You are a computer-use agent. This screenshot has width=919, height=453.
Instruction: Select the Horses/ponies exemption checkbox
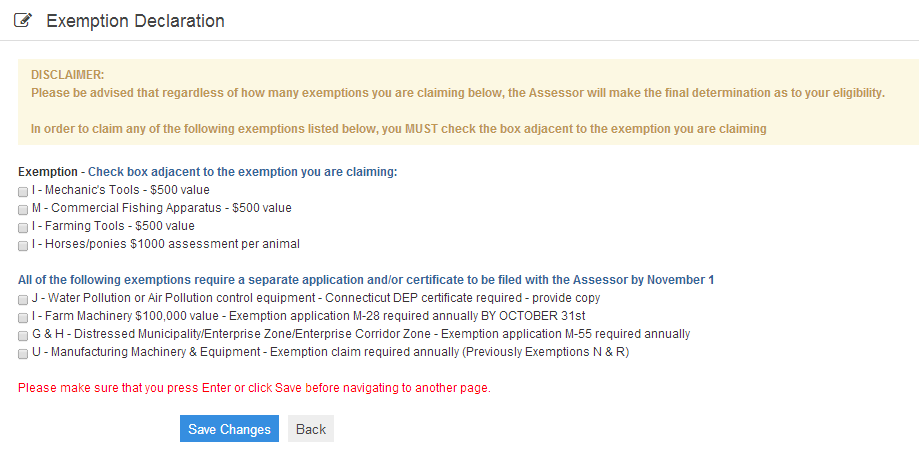23,246
